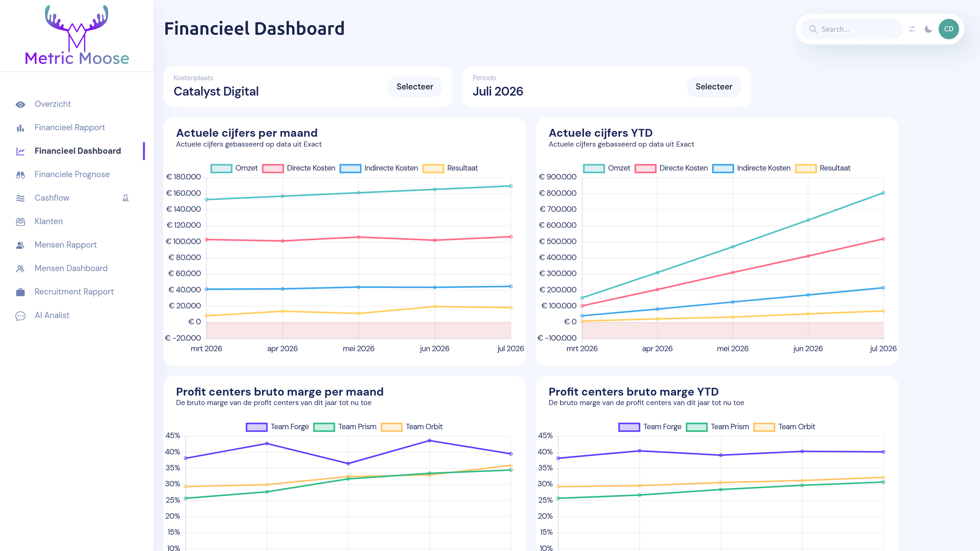Screen dimensions: 980x551
Task: Toggle Team Orbit legend in bruto marge YTD
Action: tap(784, 427)
